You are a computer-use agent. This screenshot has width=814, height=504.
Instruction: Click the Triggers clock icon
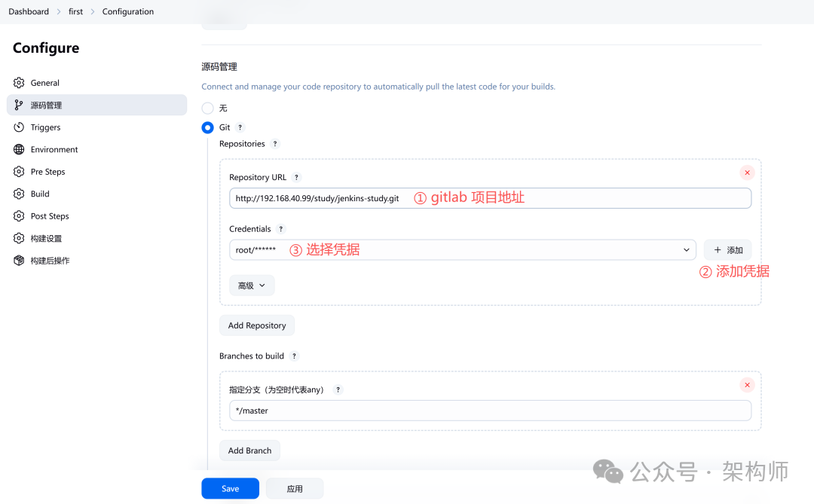(x=19, y=127)
